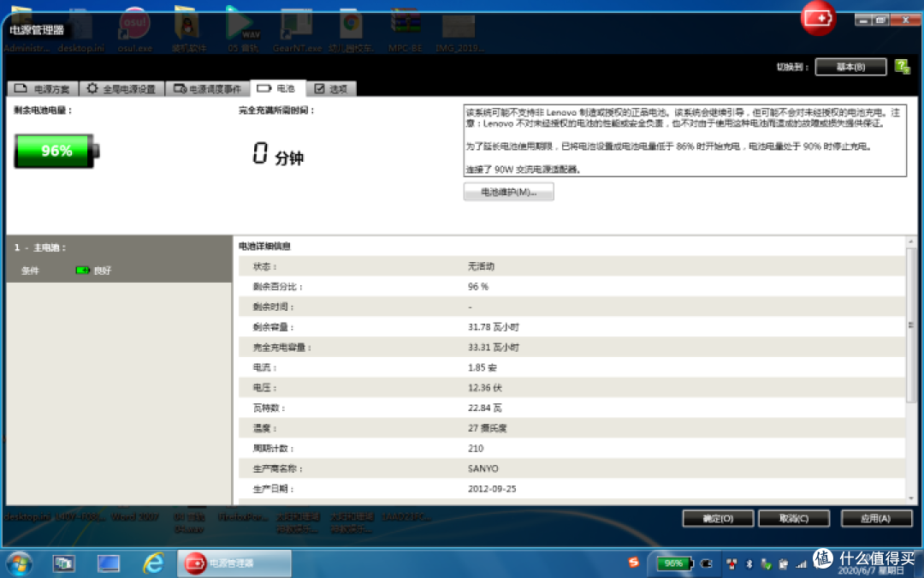This screenshot has height=578, width=924.
Task: Click the 良好 condition text
Action: [103, 271]
